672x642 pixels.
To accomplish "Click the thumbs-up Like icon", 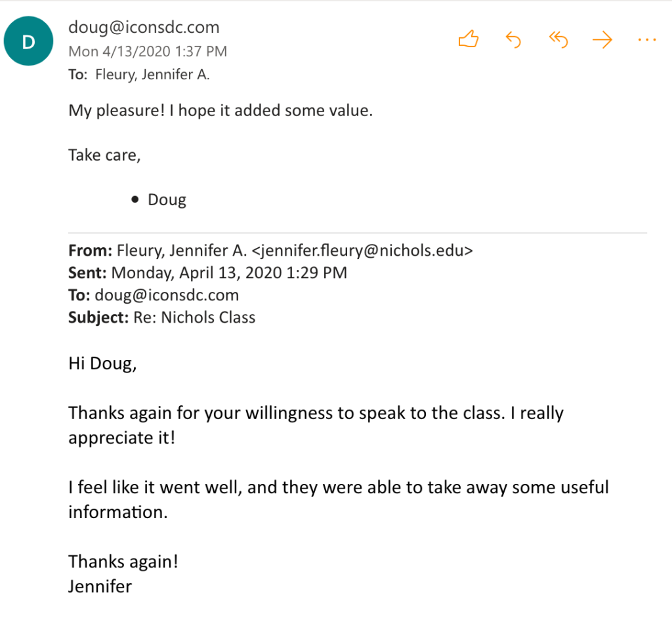I will (468, 40).
